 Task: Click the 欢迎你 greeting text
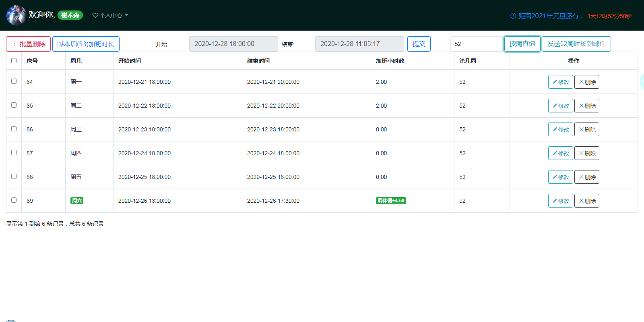[42, 15]
